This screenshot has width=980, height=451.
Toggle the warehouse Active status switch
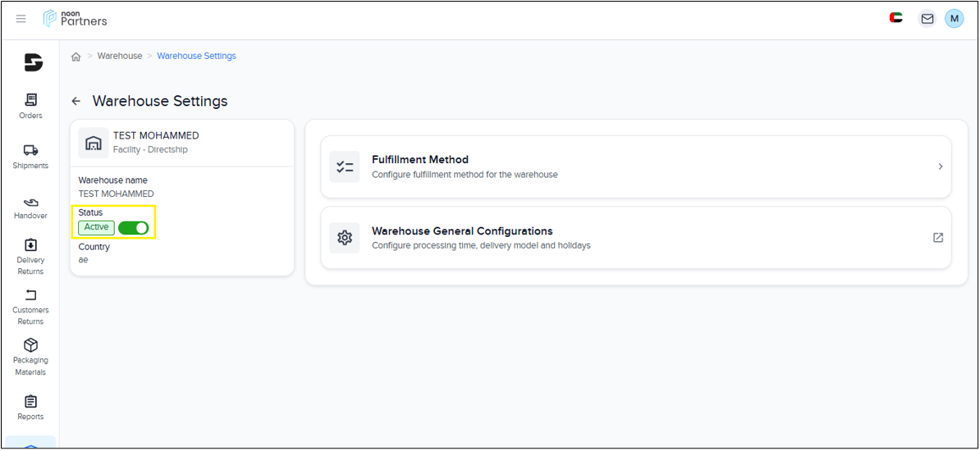133,228
